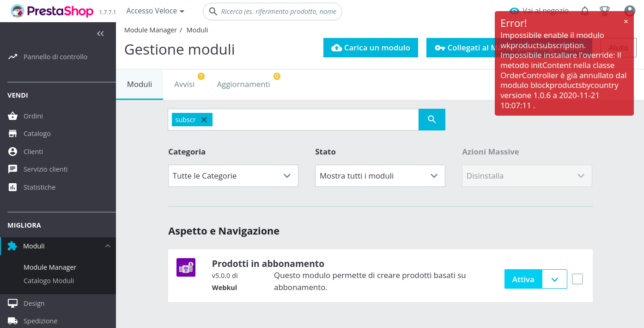Open Ordini from the sidebar

click(33, 116)
